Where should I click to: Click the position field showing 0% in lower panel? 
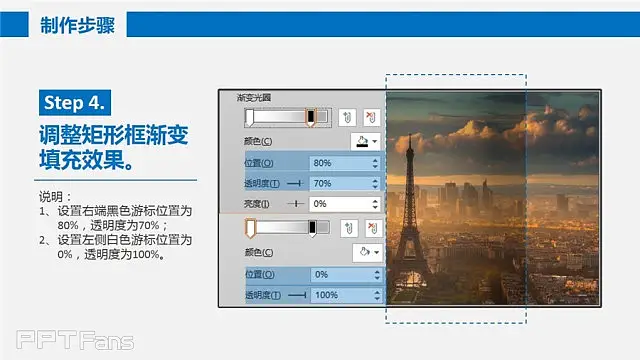347,275
